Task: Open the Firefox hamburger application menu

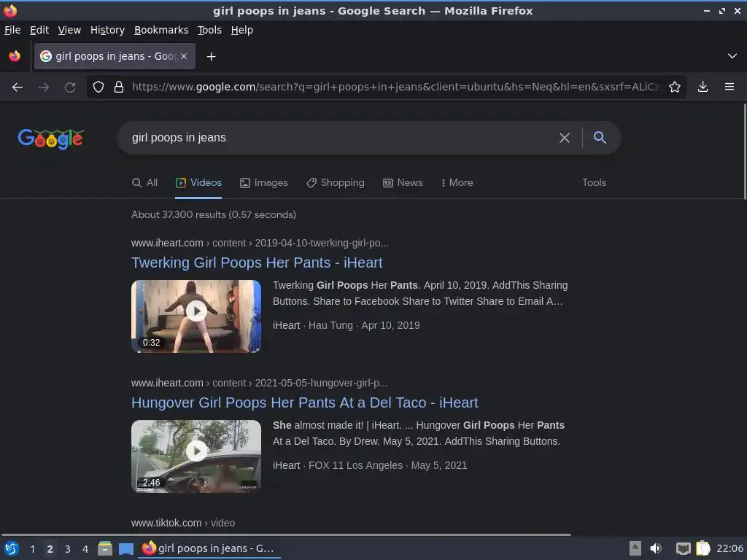Action: 729,87
